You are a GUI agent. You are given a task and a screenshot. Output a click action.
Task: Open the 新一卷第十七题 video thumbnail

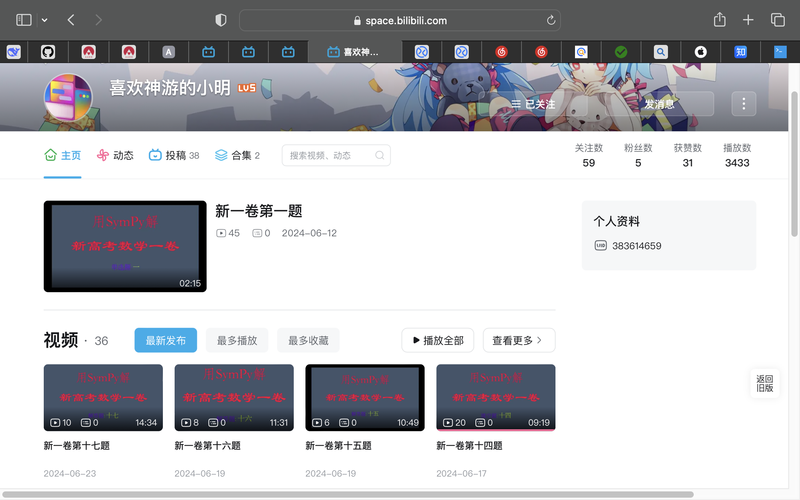click(x=103, y=397)
